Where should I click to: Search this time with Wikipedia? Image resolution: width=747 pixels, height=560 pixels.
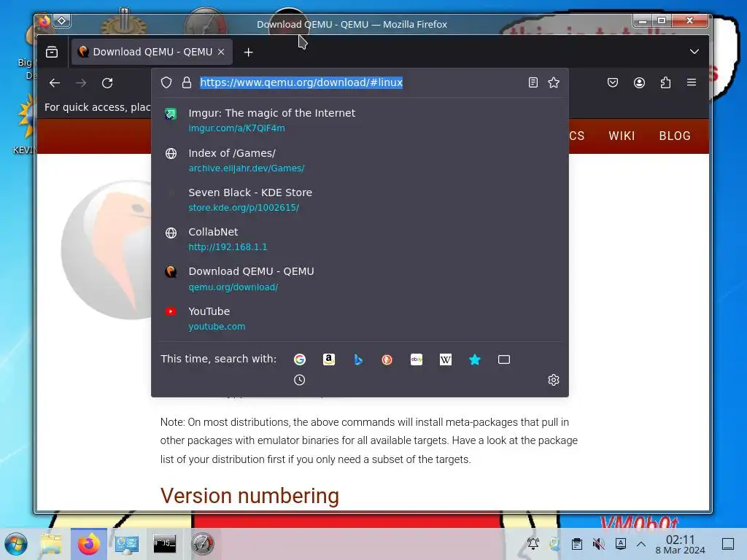pos(446,359)
